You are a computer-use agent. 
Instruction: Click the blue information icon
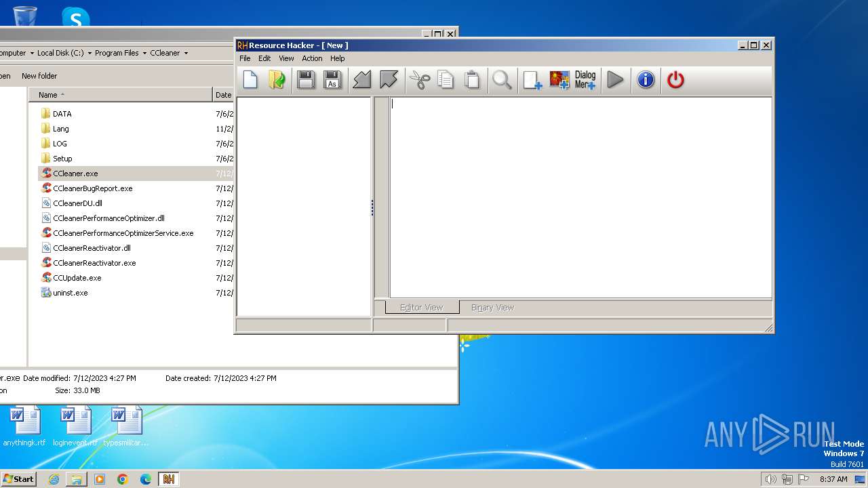646,80
